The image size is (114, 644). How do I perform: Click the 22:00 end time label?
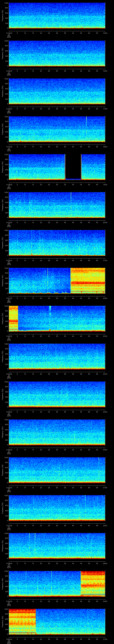105,298
